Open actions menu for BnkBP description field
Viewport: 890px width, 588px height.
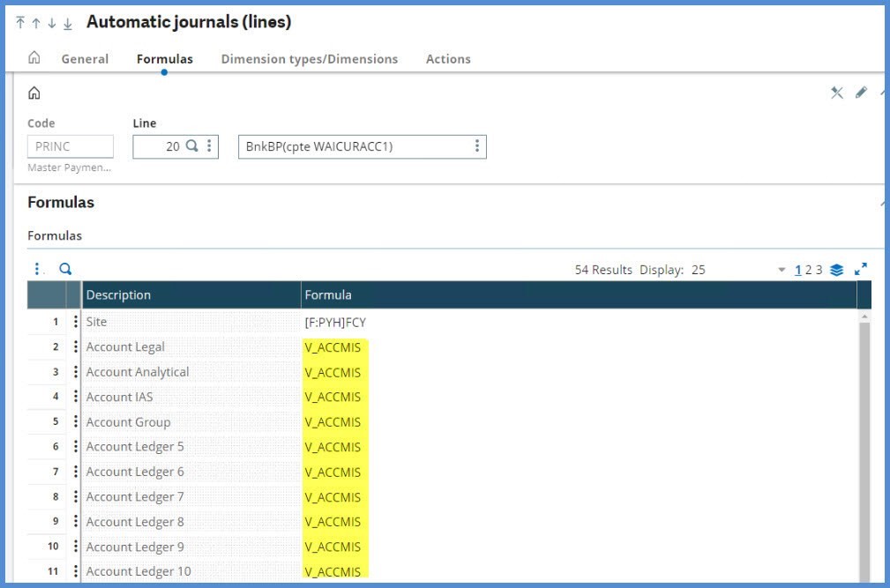[x=476, y=146]
